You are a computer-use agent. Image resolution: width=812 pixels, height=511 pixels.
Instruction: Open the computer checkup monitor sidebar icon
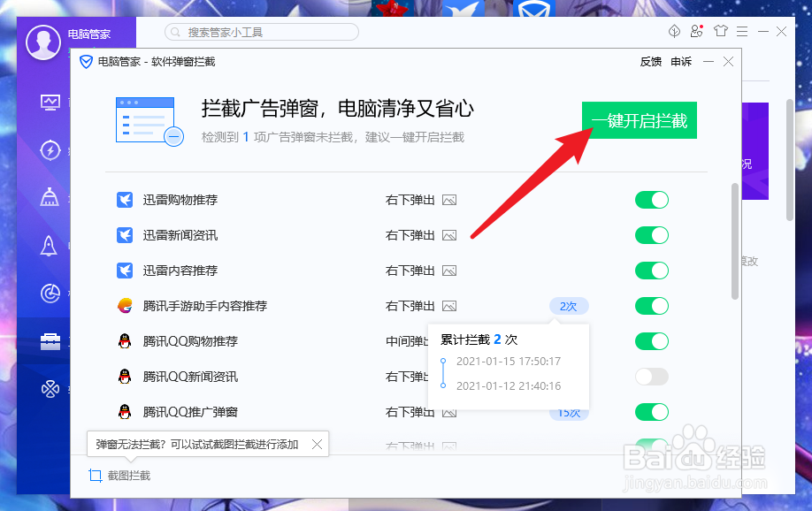click(50, 102)
